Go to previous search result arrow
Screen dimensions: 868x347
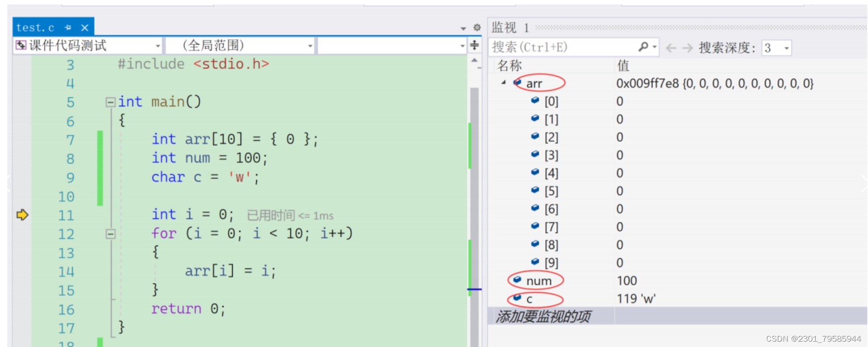pos(671,48)
